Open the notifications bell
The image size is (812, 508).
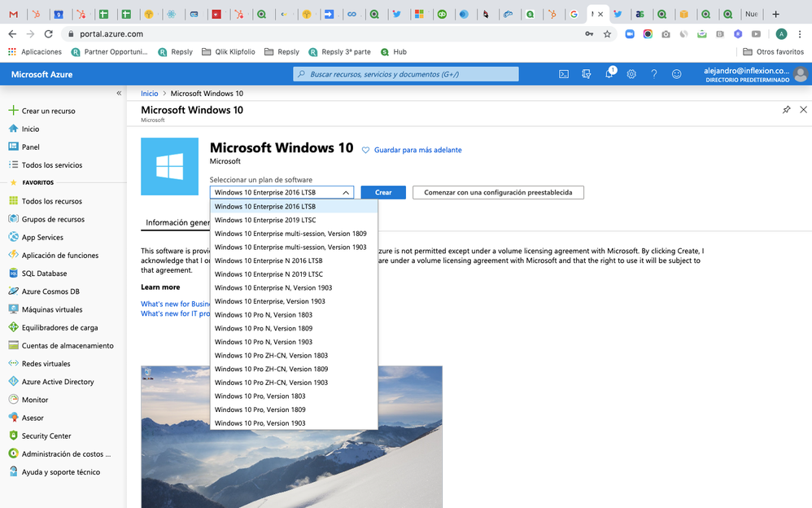[609, 73]
